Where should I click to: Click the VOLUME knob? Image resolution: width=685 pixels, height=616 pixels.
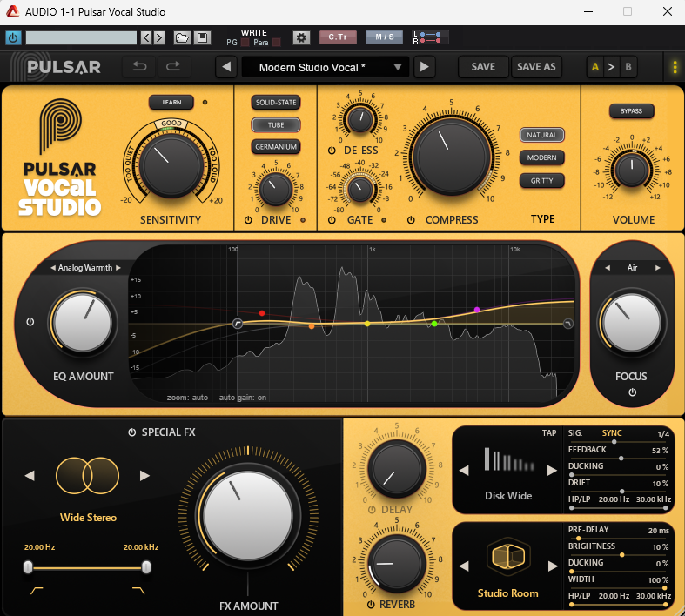coord(632,170)
